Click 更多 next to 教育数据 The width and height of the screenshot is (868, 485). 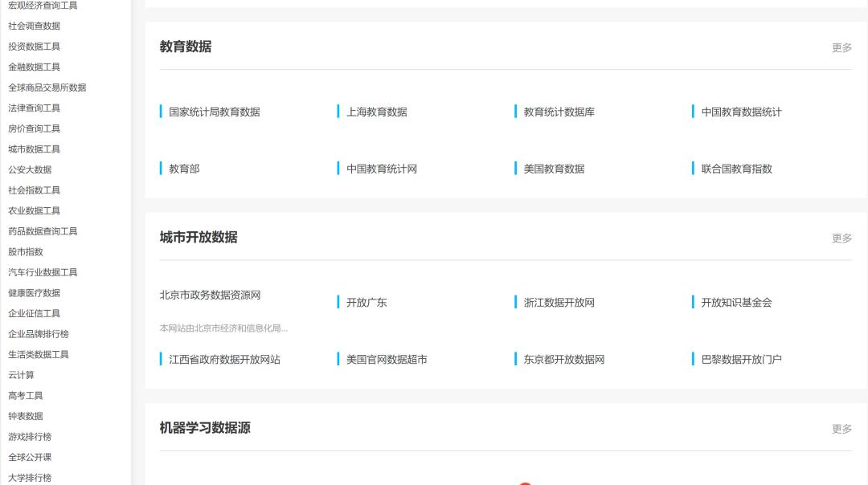(841, 47)
